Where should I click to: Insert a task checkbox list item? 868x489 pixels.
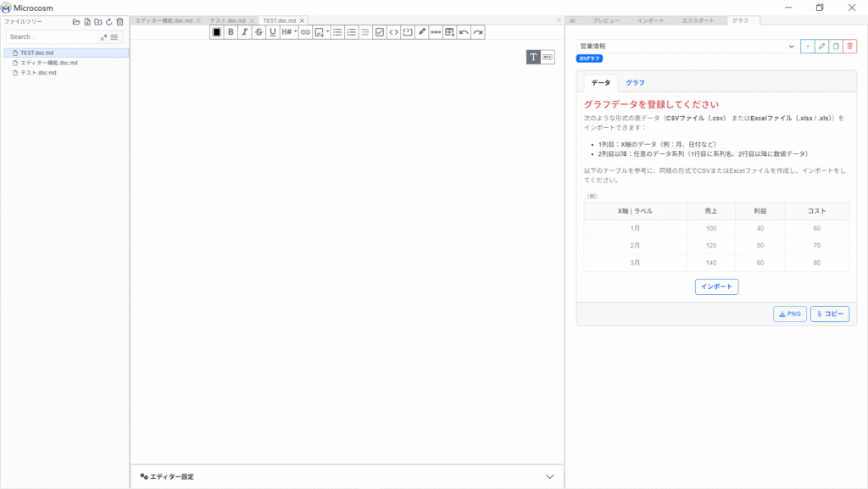pos(379,32)
